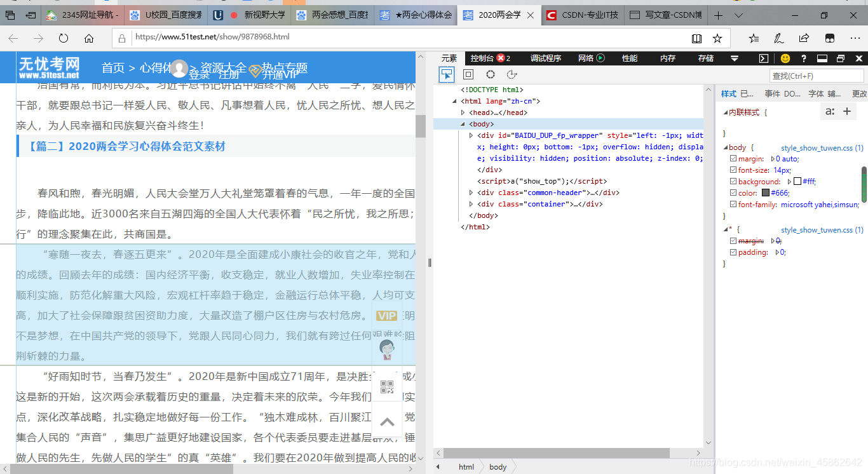Click the color picker circle icon
Image resolution: width=868 pixels, height=474 pixels.
click(x=491, y=75)
